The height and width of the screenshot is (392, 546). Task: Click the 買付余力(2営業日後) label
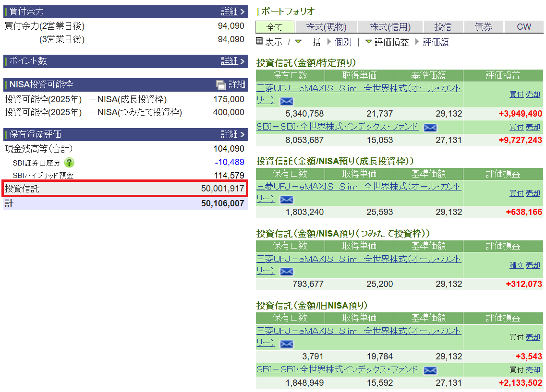point(45,26)
